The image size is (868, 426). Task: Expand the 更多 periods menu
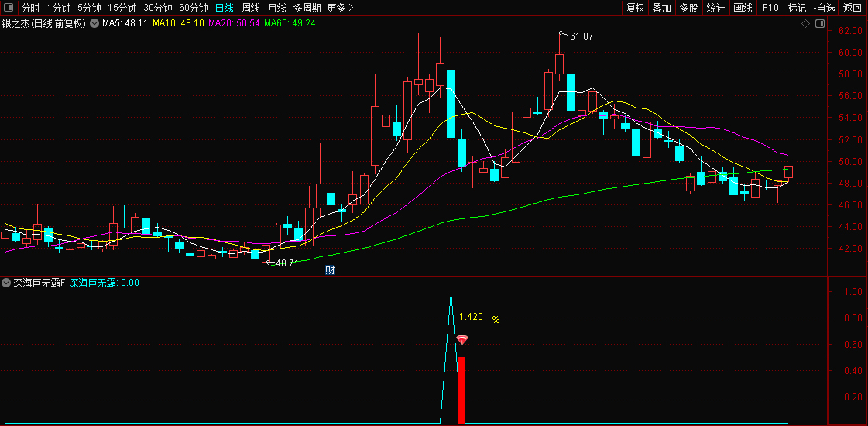click(340, 8)
